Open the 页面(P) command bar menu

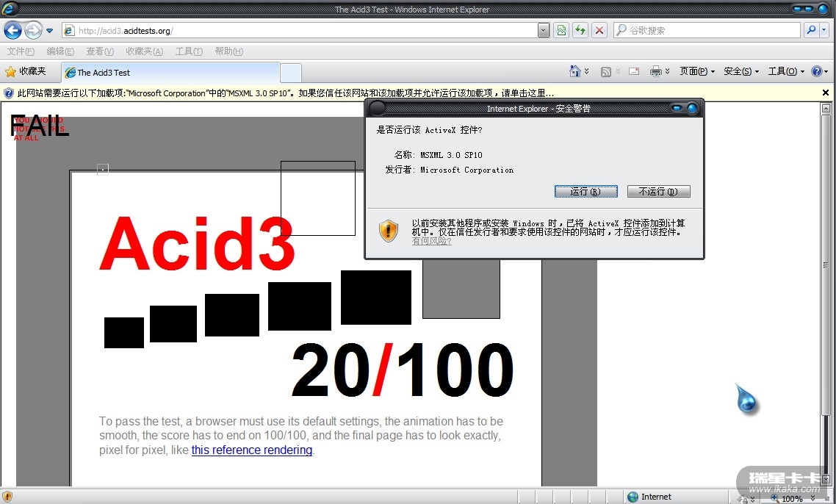coord(697,71)
